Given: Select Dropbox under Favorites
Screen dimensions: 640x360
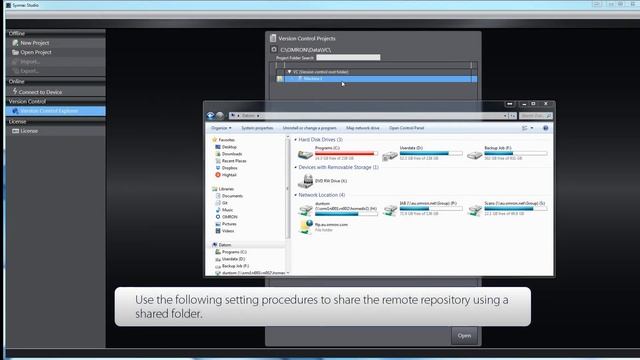Looking at the screenshot, I should [229, 168].
